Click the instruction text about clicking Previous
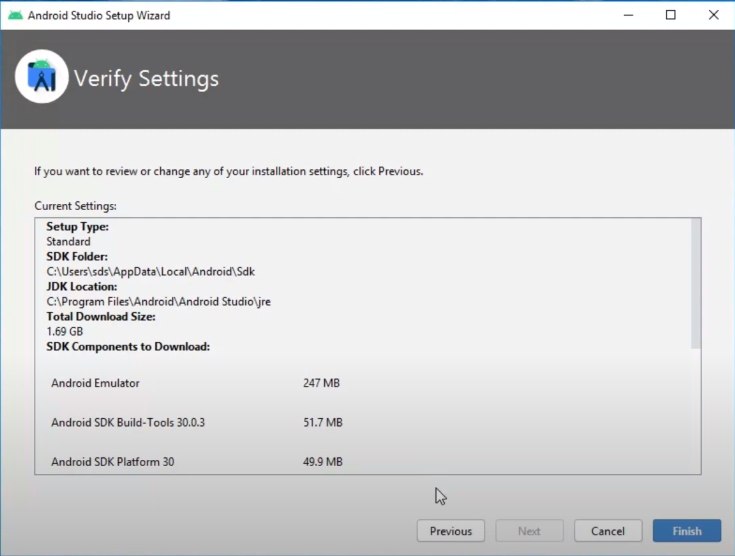 [228, 172]
